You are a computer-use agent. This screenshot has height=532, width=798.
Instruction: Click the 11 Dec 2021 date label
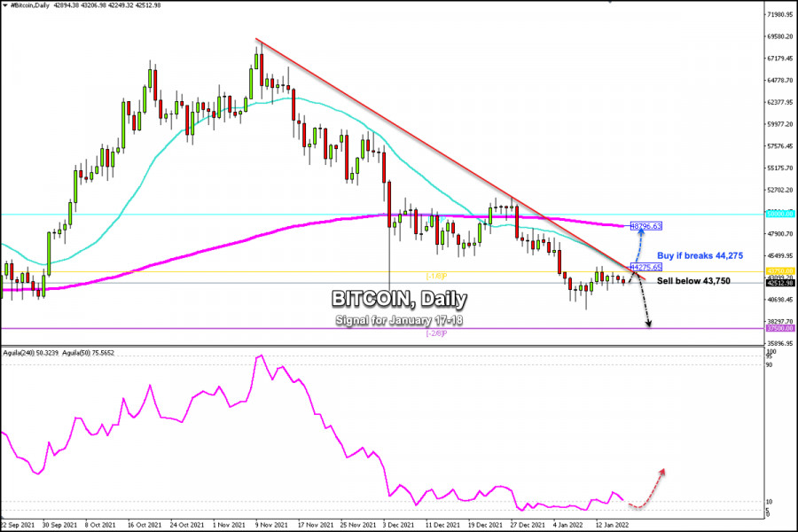tap(442, 525)
